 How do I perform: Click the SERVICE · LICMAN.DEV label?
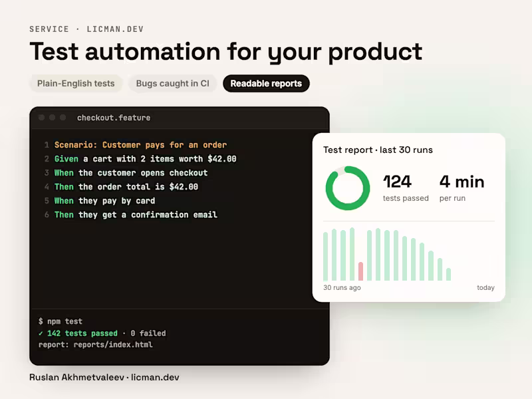pyautogui.click(x=86, y=29)
